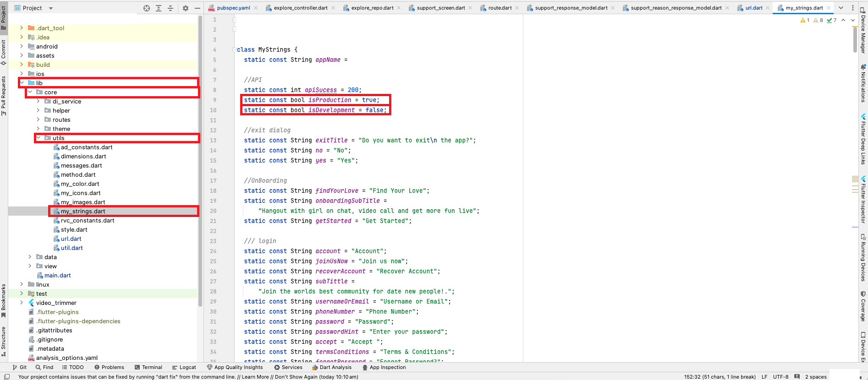Click the Collapse All icon in Project panel
The height and width of the screenshot is (380, 868).
[x=170, y=8]
